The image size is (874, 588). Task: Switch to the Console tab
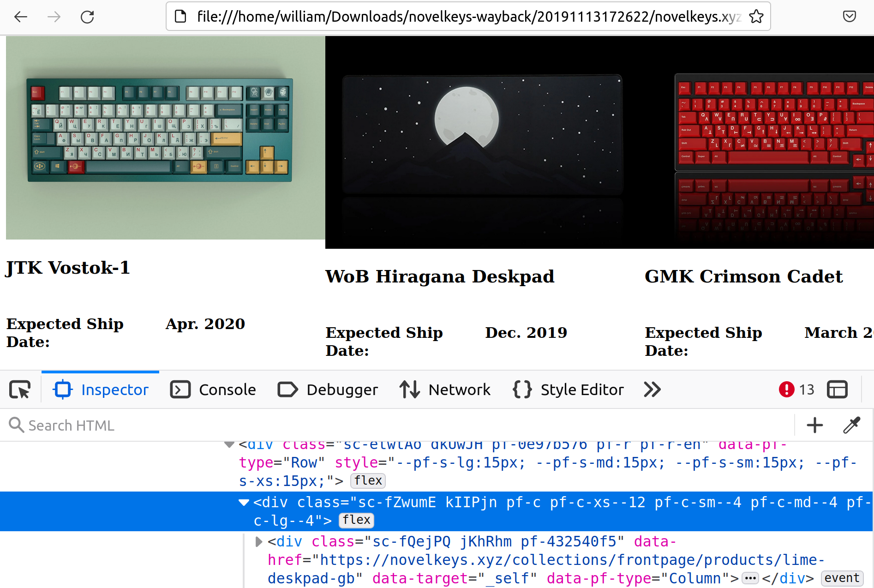click(x=213, y=389)
